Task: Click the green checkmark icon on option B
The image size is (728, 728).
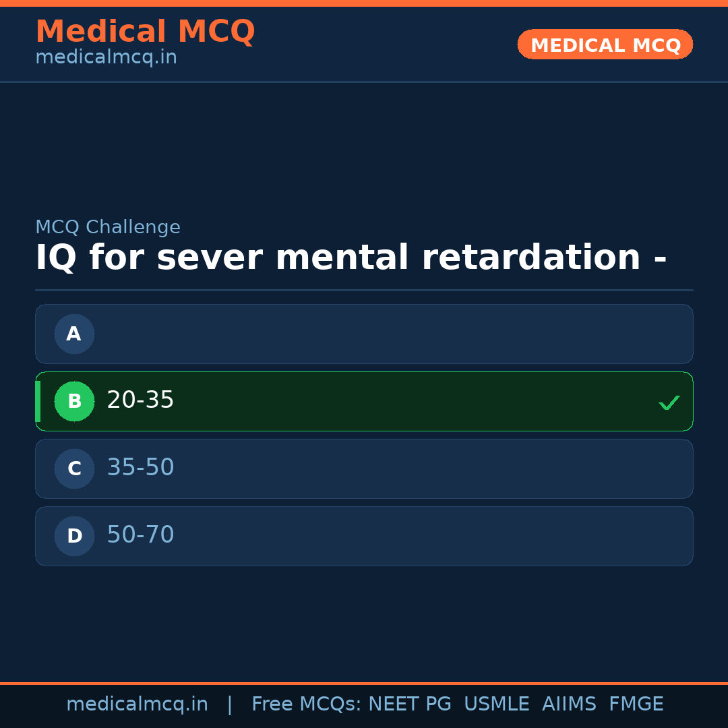Action: click(x=669, y=402)
